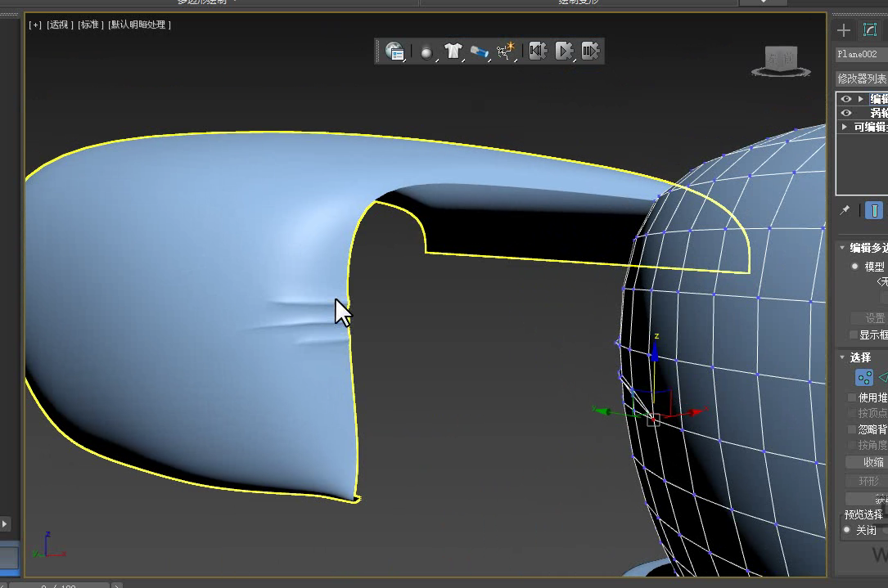Collapse the 编辑多边形 rollout

pos(842,248)
